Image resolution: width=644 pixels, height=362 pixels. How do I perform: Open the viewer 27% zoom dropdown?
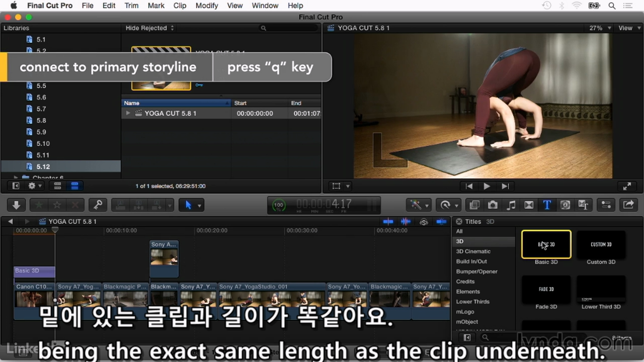coord(600,28)
